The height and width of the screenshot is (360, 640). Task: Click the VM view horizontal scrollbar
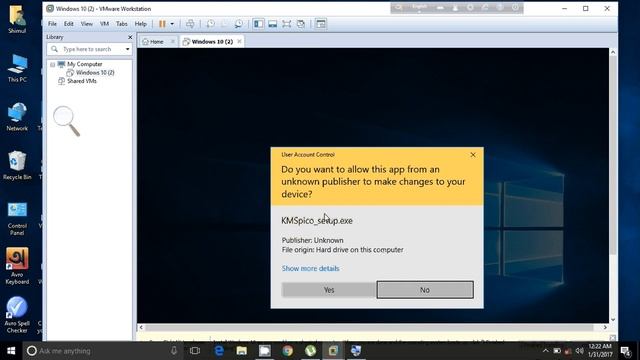click(x=369, y=327)
